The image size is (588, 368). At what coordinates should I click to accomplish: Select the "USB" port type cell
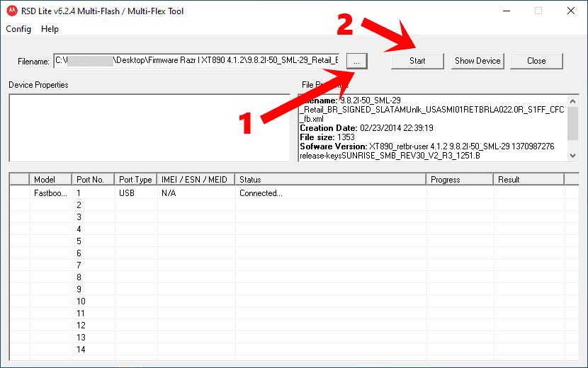click(x=136, y=193)
